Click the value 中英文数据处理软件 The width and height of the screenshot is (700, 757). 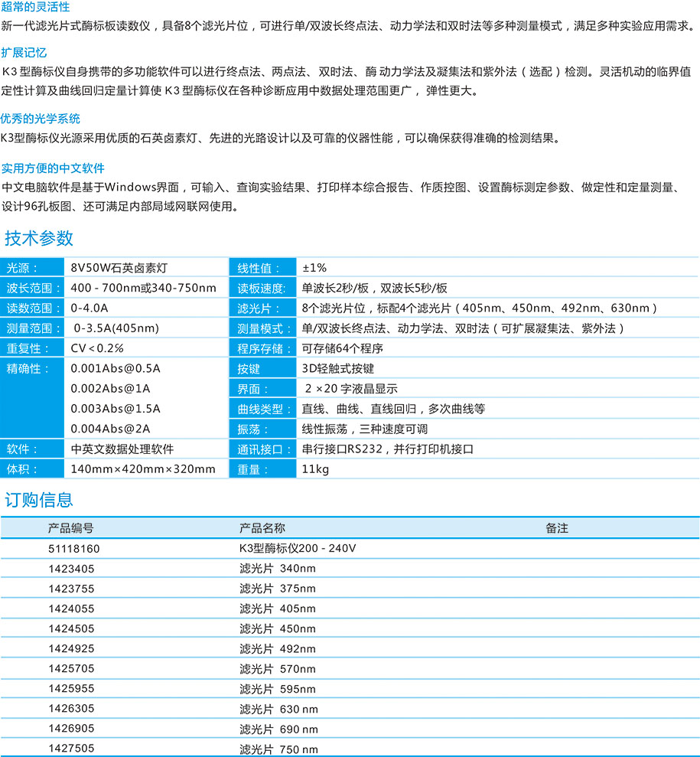click(122, 449)
